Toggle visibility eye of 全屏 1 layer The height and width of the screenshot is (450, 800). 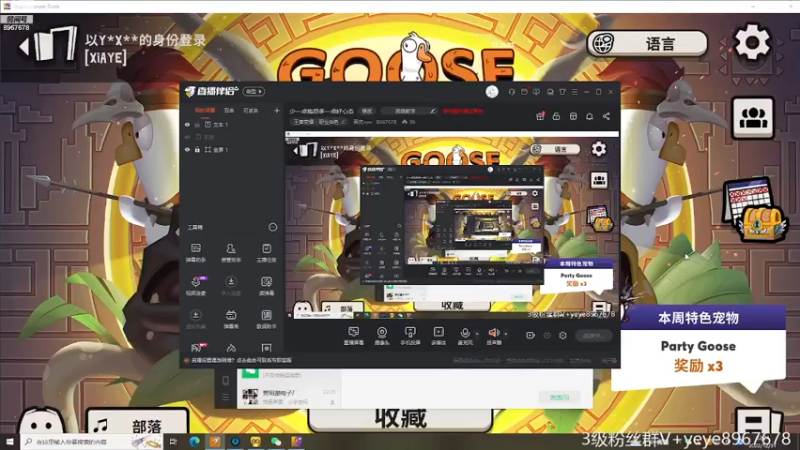187,149
